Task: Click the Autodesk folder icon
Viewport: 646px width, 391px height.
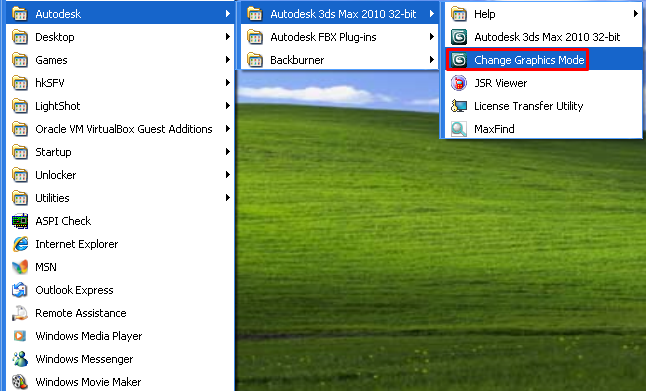Action: tap(20, 14)
